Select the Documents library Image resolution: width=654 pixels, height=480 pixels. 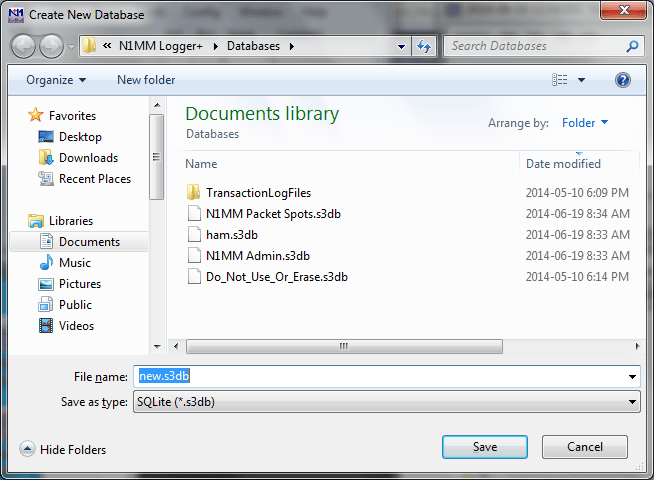point(89,241)
